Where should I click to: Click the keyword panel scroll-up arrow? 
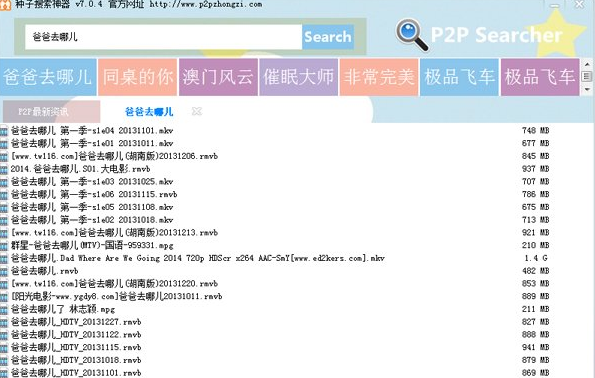pos(587,65)
